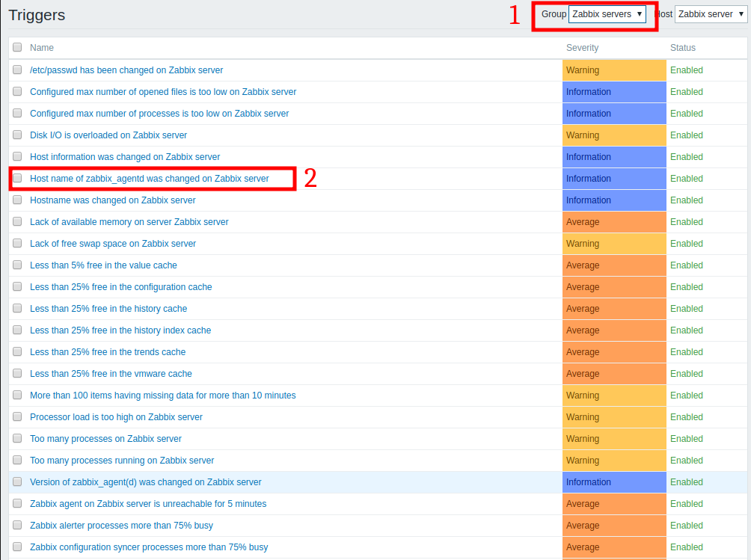Open Too many processes on Zabbix server

[x=106, y=438]
